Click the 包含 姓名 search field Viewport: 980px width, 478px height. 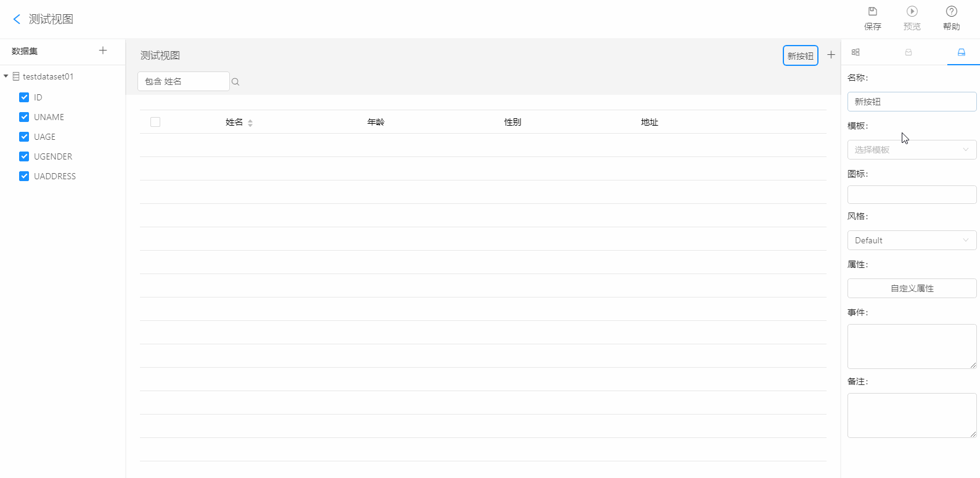pos(184,81)
